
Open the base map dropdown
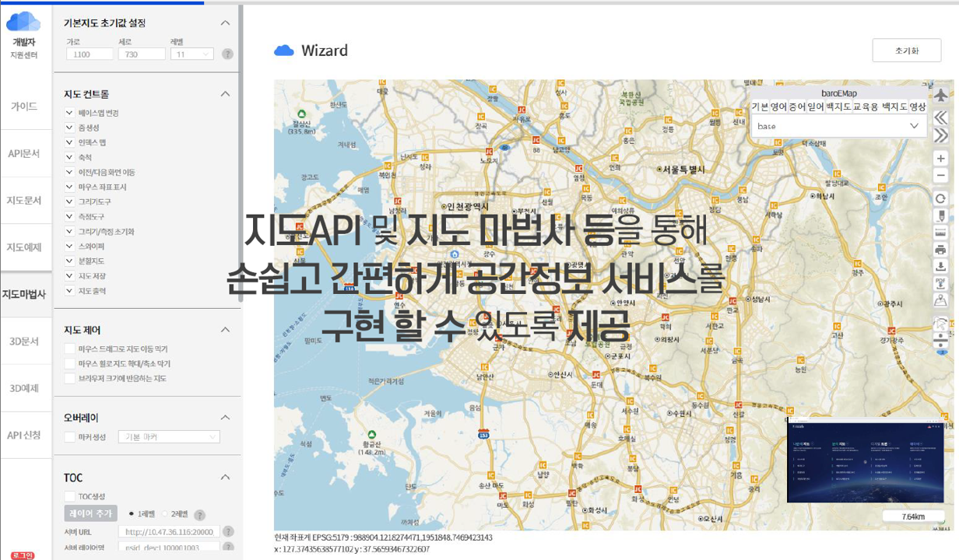pos(838,126)
